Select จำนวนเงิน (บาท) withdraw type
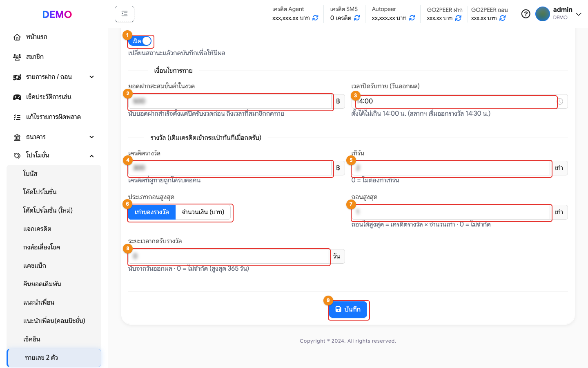The image size is (588, 368). coord(203,212)
